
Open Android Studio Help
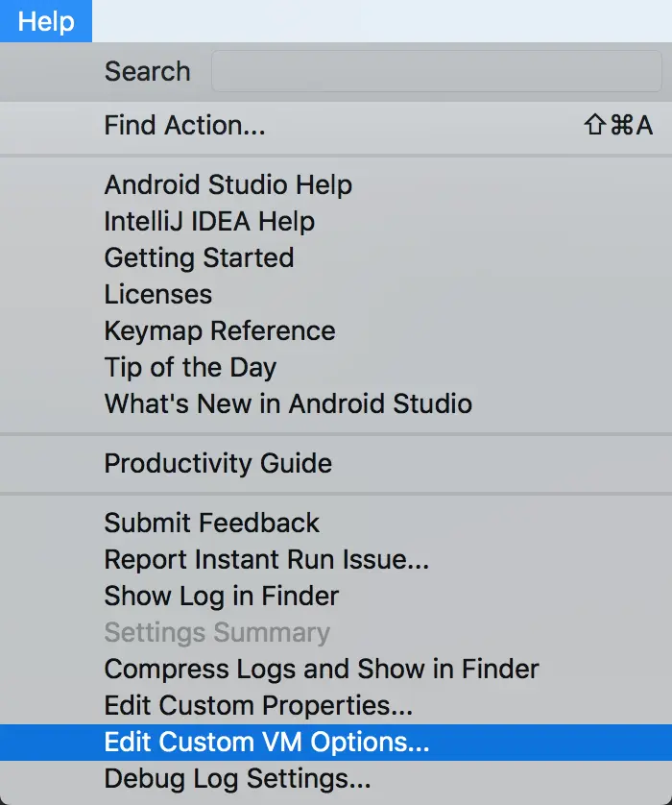[x=228, y=184]
